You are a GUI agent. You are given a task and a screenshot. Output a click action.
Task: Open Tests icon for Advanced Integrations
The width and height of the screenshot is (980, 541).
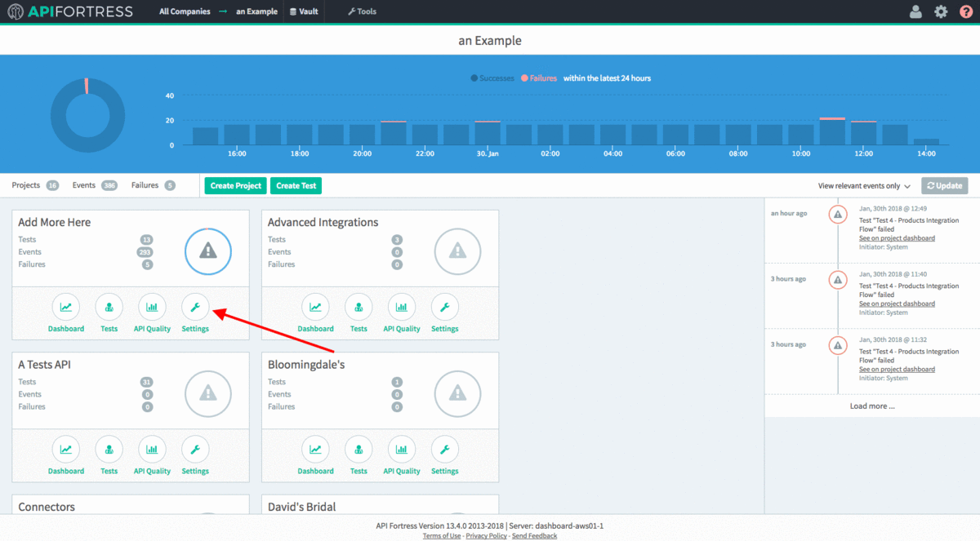[359, 308]
